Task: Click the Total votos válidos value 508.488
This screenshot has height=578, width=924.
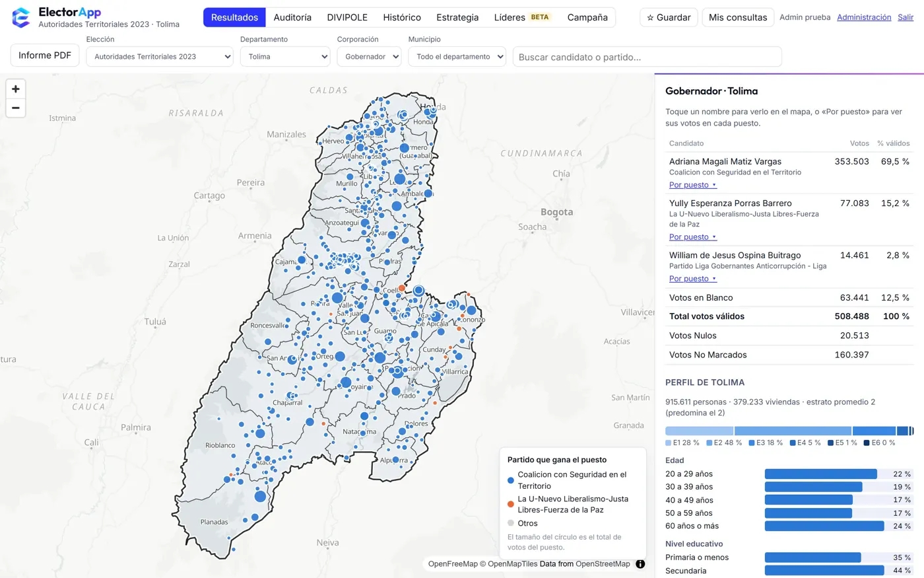Action: [851, 316]
